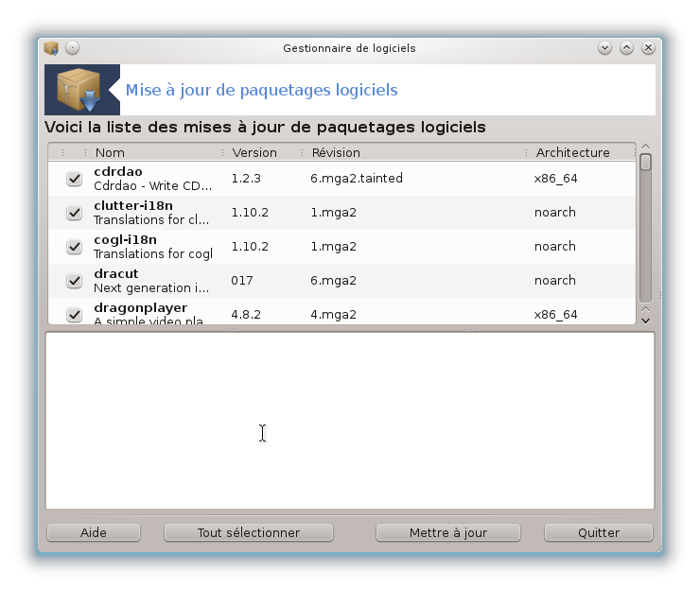The width and height of the screenshot is (700, 590).
Task: Maximize the Gestionnaire de logiciels window
Action: pos(627,48)
